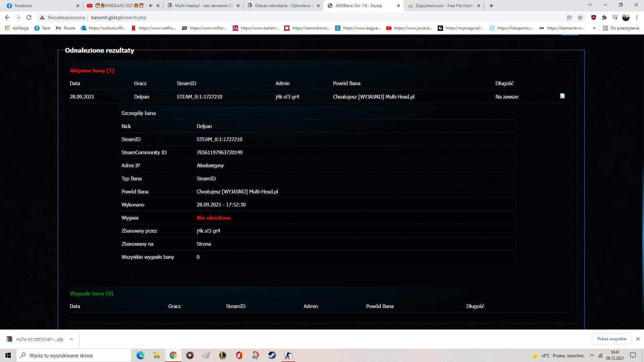Click the Windows search box
Screen dimensions: 644x362
click(74, 356)
